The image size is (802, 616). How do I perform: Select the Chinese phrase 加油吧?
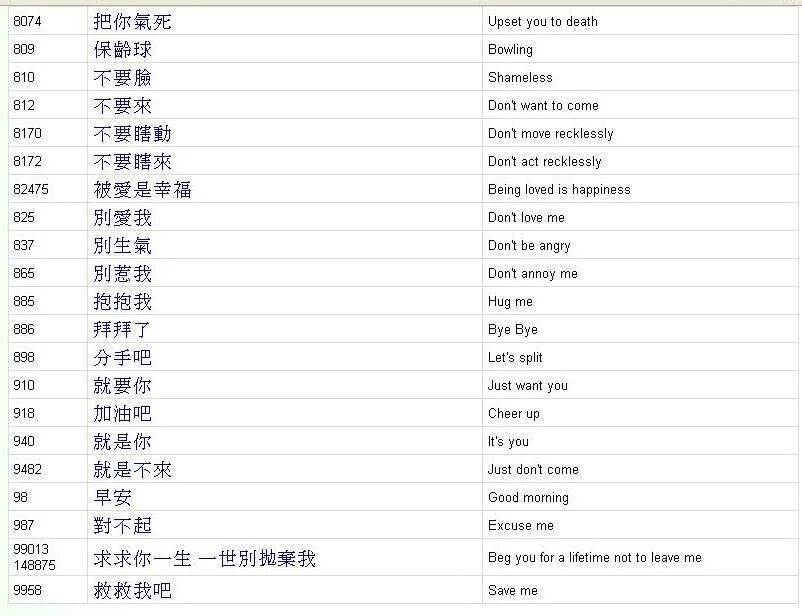click(123, 414)
